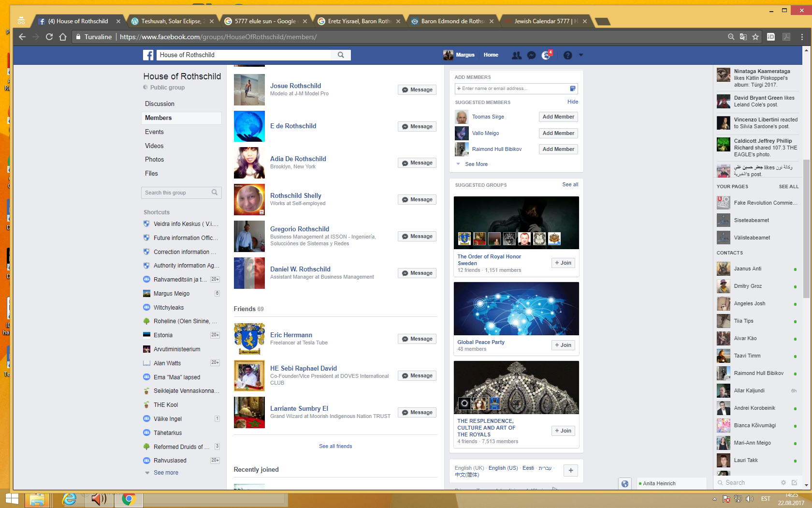Click the zoom magnifier icon in address bar

(x=731, y=37)
